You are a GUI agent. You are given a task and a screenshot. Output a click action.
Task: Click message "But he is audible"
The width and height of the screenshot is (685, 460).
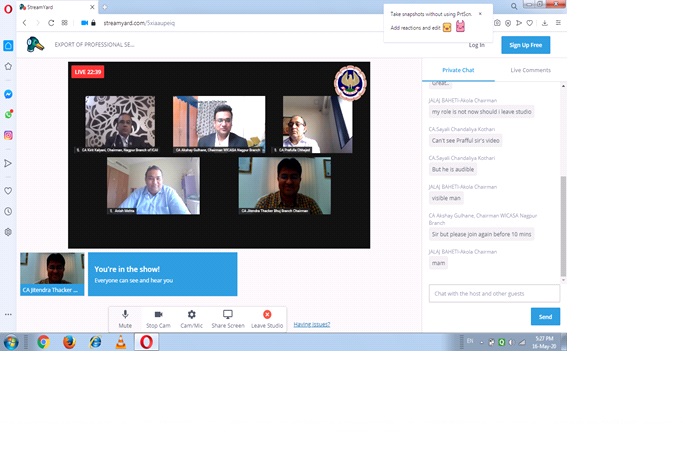click(x=453, y=169)
